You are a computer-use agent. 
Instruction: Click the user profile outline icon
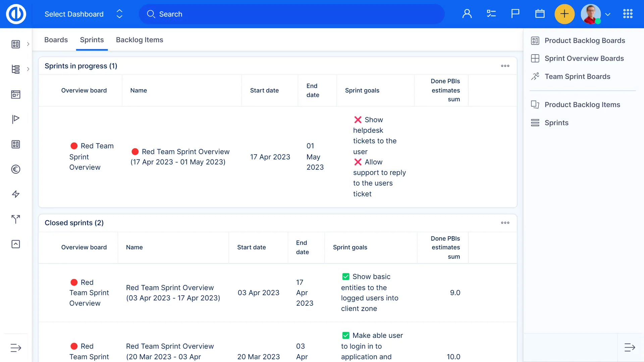tap(467, 14)
